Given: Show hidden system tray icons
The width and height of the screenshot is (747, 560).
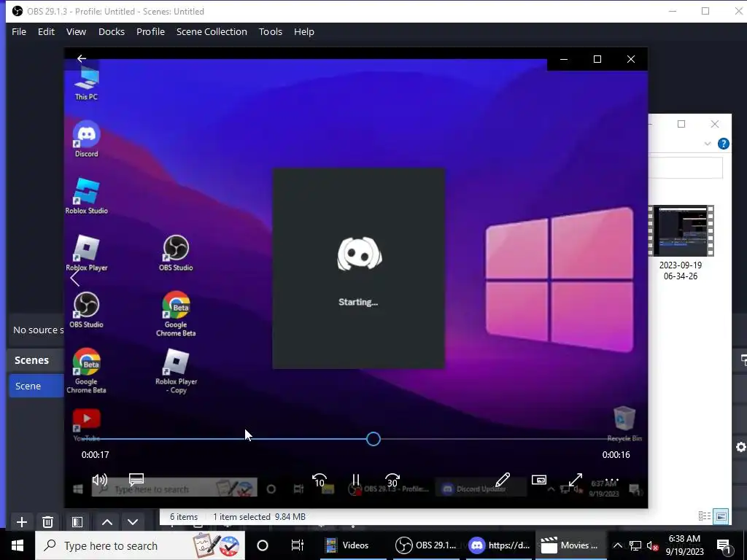Looking at the screenshot, I should pyautogui.click(x=617, y=545).
